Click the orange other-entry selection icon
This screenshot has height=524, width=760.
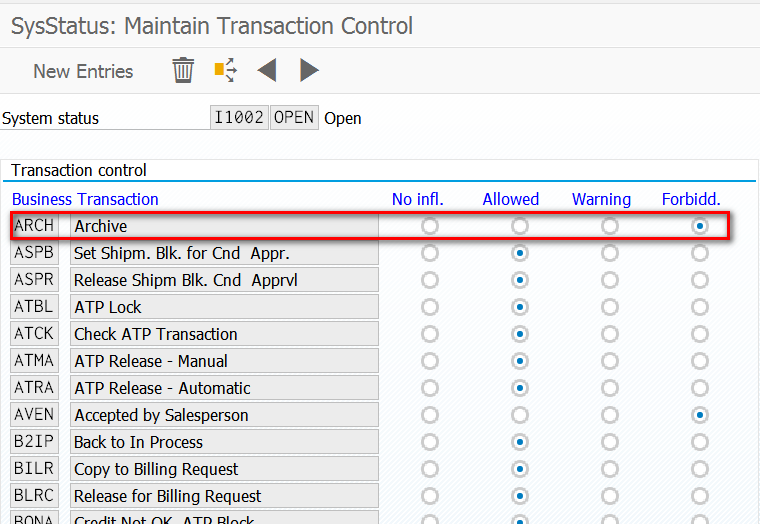[x=225, y=70]
